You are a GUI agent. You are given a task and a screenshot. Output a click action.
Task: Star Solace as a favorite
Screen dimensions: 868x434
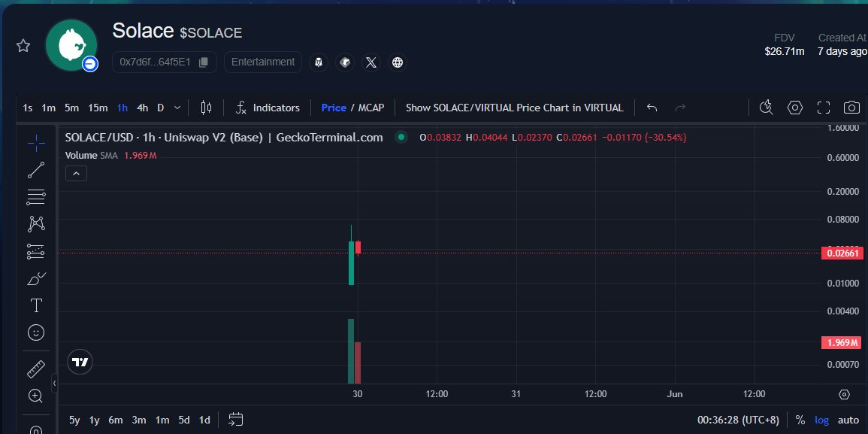coord(23,45)
